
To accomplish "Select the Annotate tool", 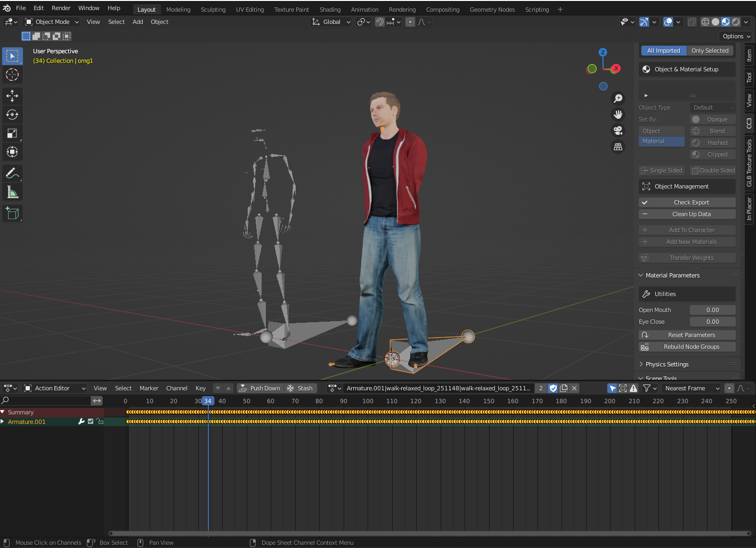I will (12, 173).
